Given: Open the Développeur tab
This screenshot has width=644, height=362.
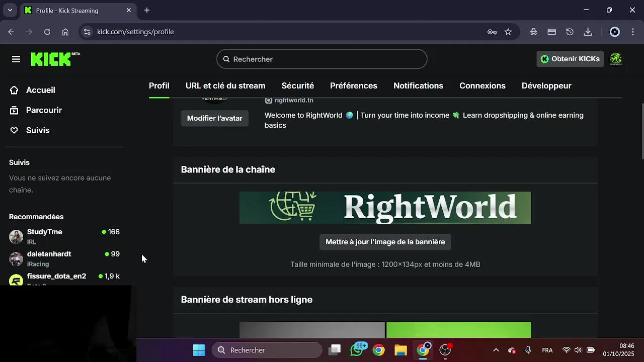Looking at the screenshot, I should point(546,85).
